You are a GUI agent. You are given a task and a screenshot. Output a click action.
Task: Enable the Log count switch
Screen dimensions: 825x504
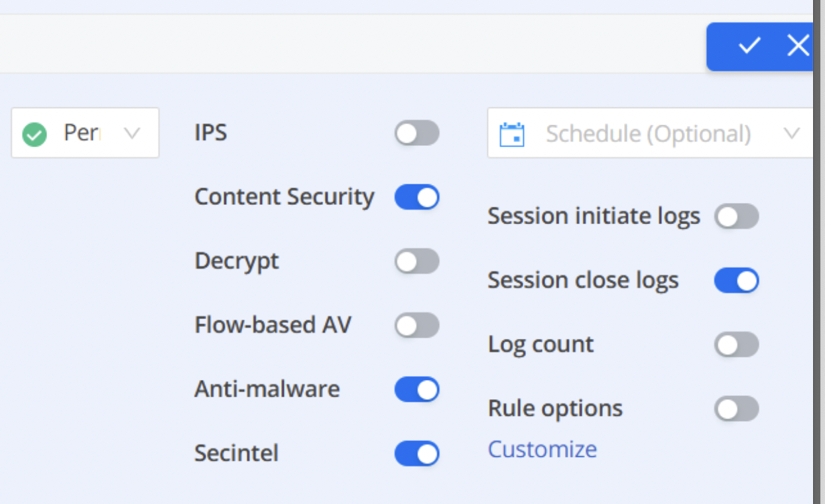(x=737, y=345)
